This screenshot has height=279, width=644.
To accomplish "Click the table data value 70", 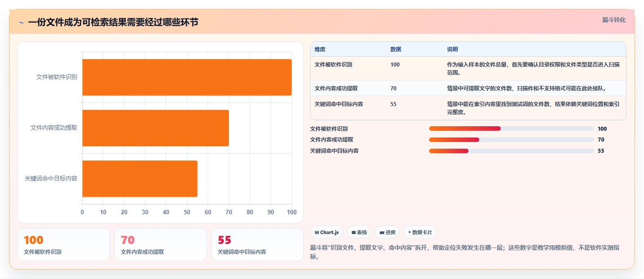I will coord(394,89).
